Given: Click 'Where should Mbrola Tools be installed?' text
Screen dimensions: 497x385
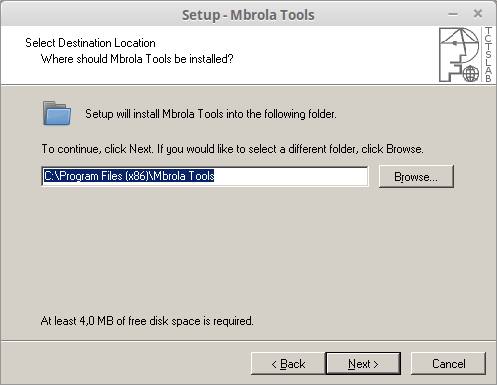Looking at the screenshot, I should click(x=137, y=59).
